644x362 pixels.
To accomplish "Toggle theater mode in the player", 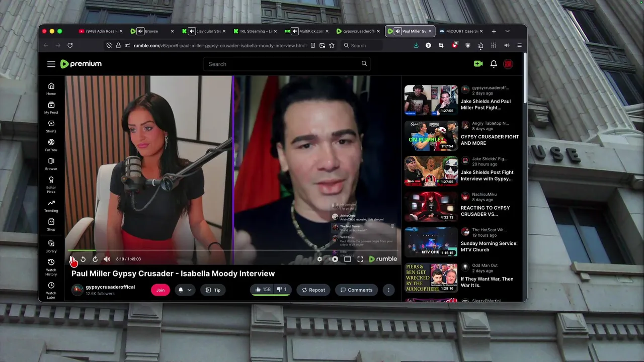I will (348, 259).
